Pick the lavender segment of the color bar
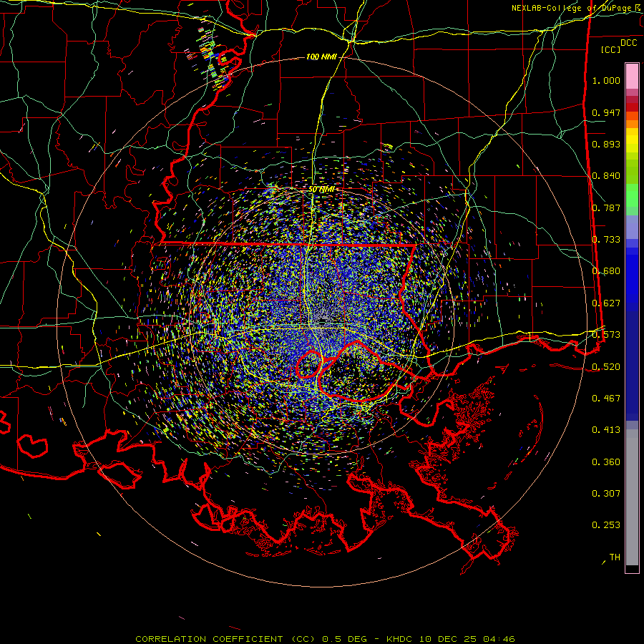The image size is (644, 644). [632, 227]
